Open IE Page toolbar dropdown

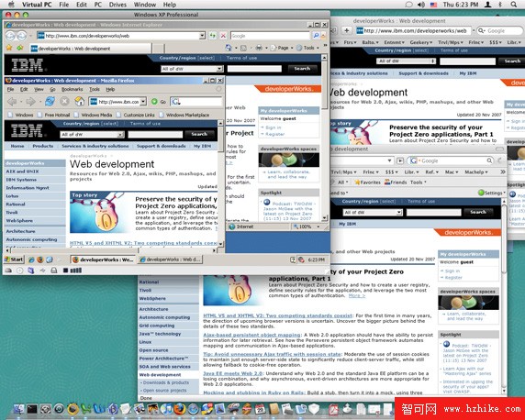(x=282, y=48)
